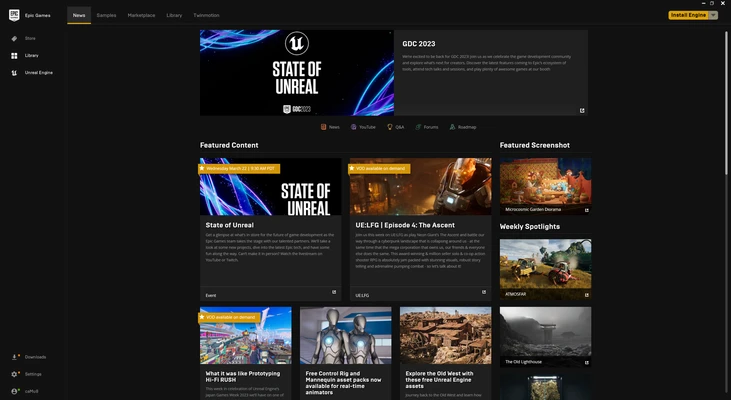Switch to the Twinmotion tab
The height and width of the screenshot is (400, 731).
207,15
